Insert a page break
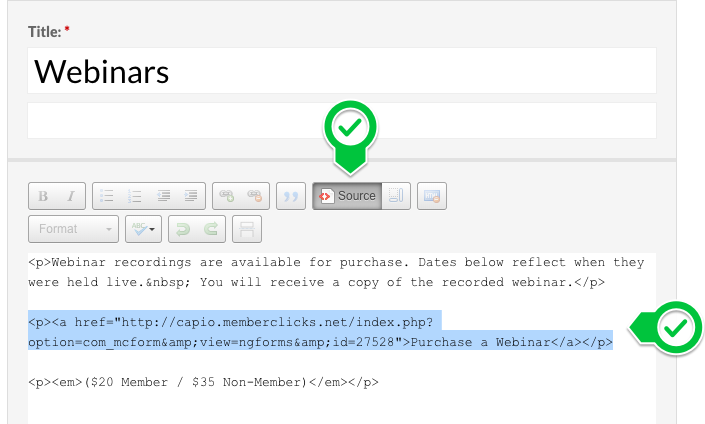Viewport: 705px width, 424px height. tap(246, 229)
